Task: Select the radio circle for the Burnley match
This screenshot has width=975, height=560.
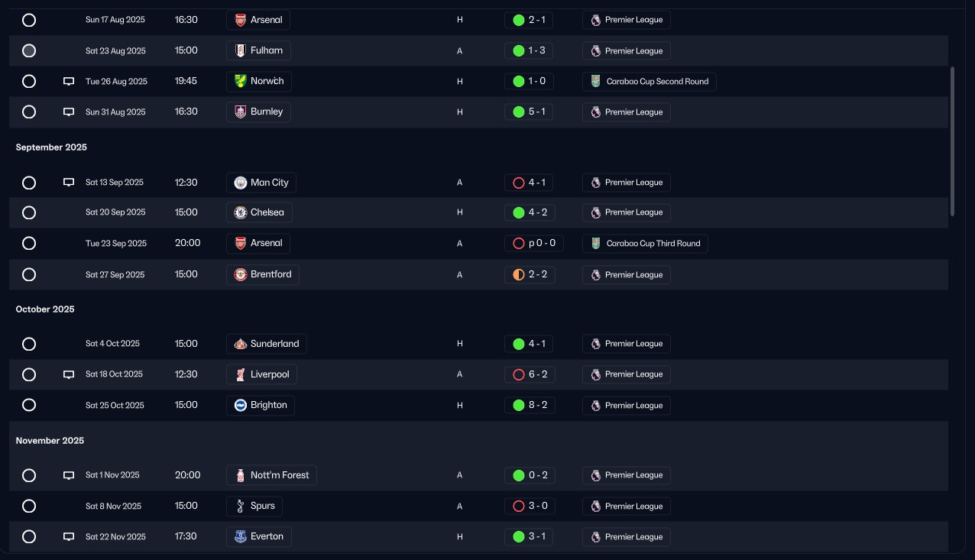Action: [29, 112]
